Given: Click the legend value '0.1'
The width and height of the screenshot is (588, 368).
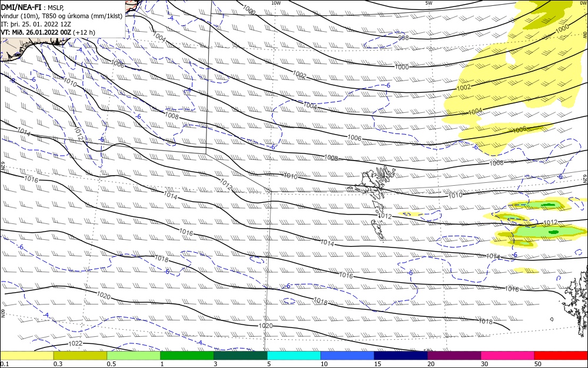Looking at the screenshot, I should (x=5, y=364).
